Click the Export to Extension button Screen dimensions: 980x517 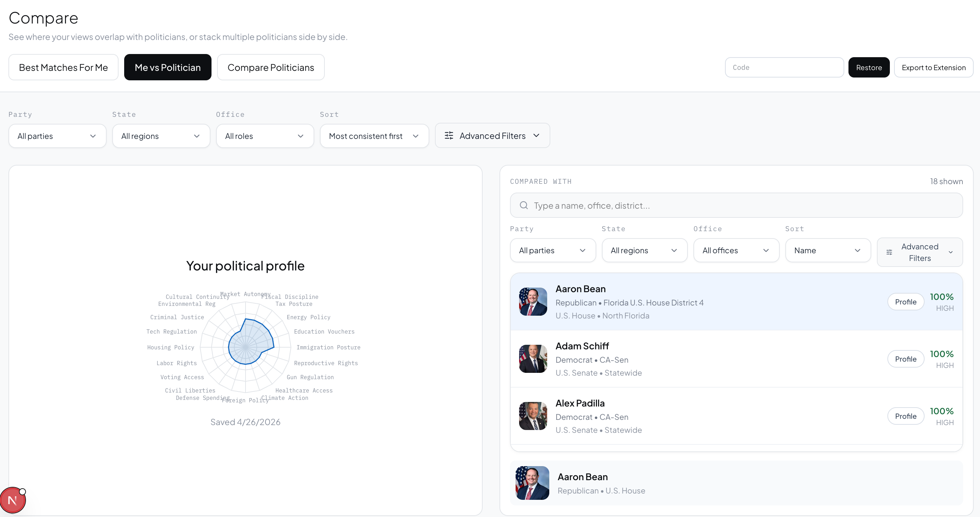(x=933, y=67)
